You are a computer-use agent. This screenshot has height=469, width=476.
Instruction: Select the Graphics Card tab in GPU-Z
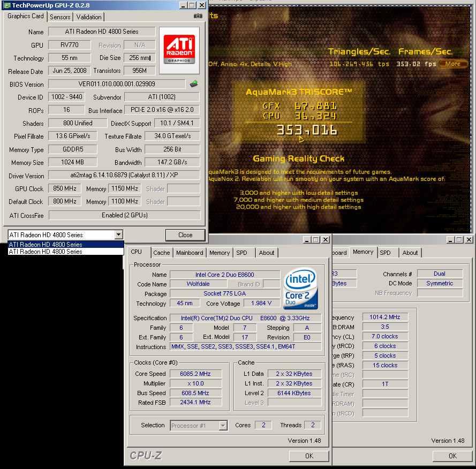[x=26, y=16]
